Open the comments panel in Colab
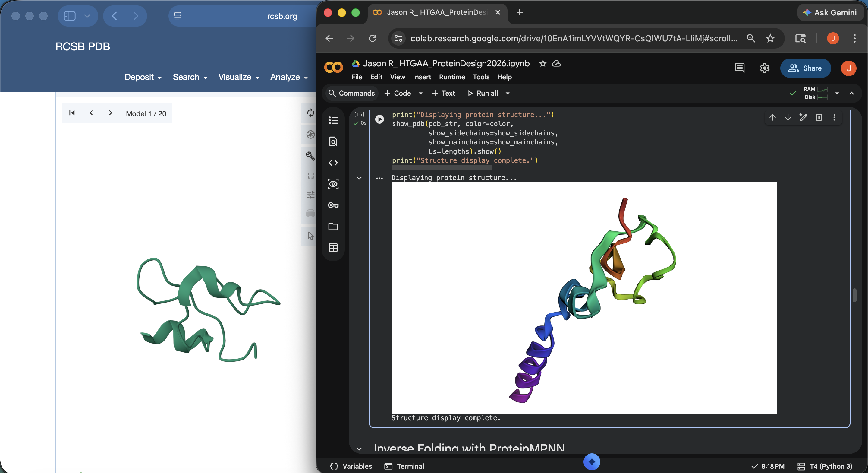This screenshot has width=868, height=473. 740,68
